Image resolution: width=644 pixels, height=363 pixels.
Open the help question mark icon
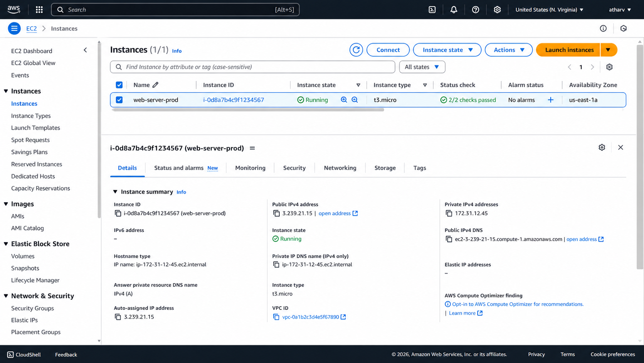click(476, 10)
